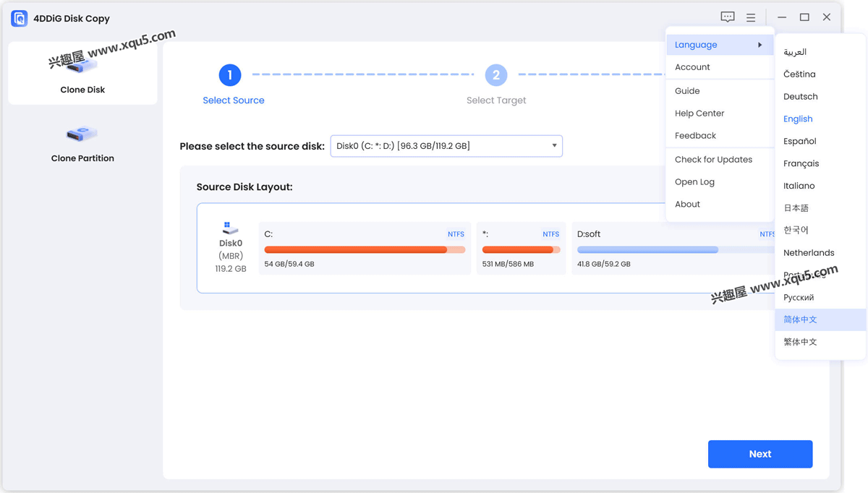Select the Clone Disk sidebar icon
The image size is (868, 493).
[x=82, y=66]
